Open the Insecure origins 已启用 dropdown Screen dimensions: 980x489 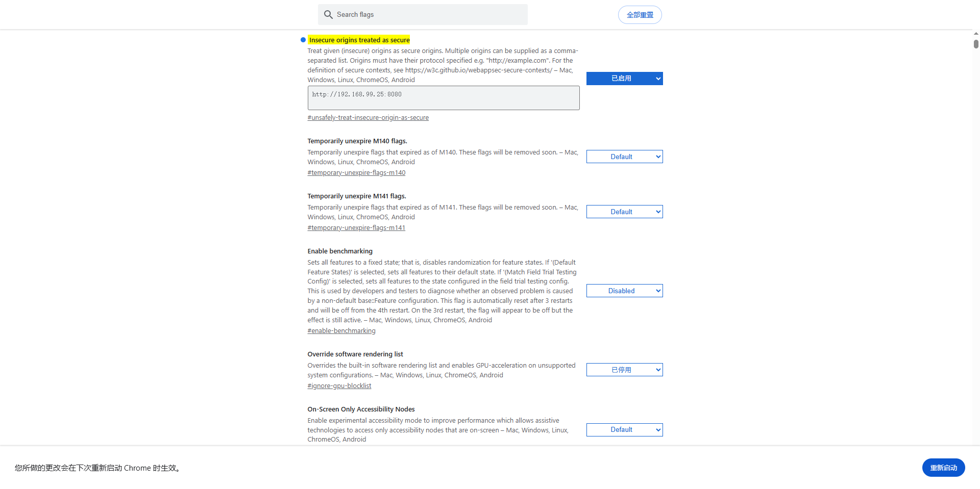pos(624,79)
